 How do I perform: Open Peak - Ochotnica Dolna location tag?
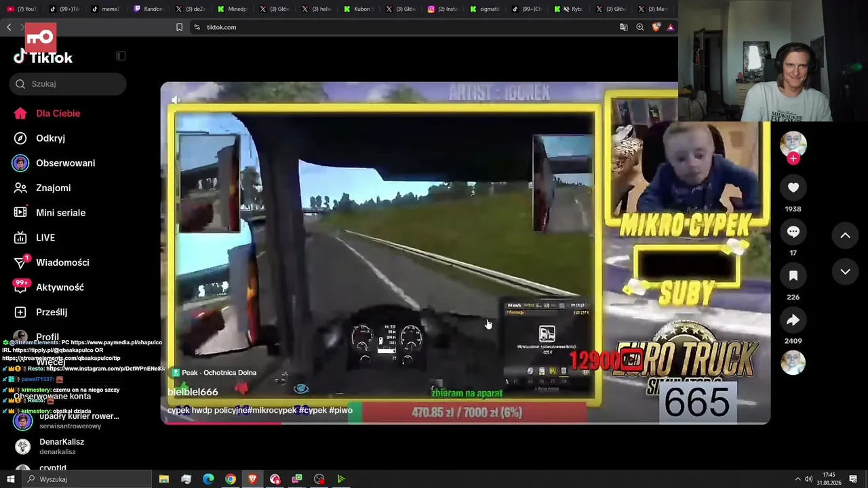tap(214, 373)
